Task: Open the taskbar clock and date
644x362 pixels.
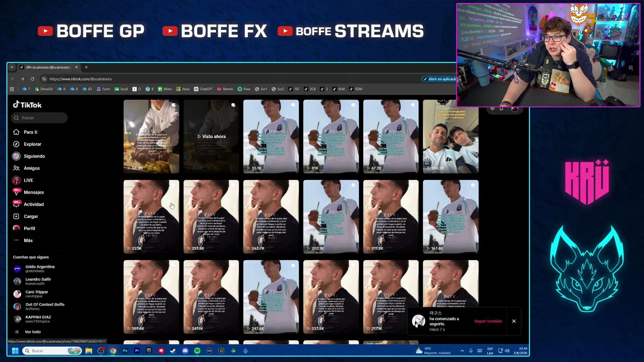Action: click(520, 351)
